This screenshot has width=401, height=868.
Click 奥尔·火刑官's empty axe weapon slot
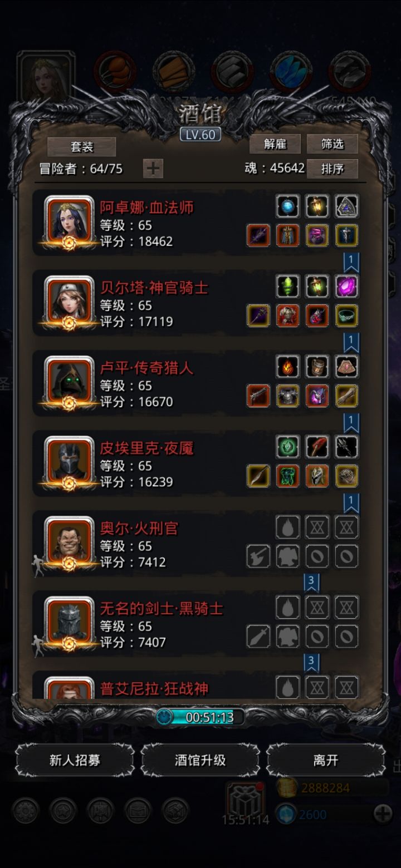tap(258, 556)
